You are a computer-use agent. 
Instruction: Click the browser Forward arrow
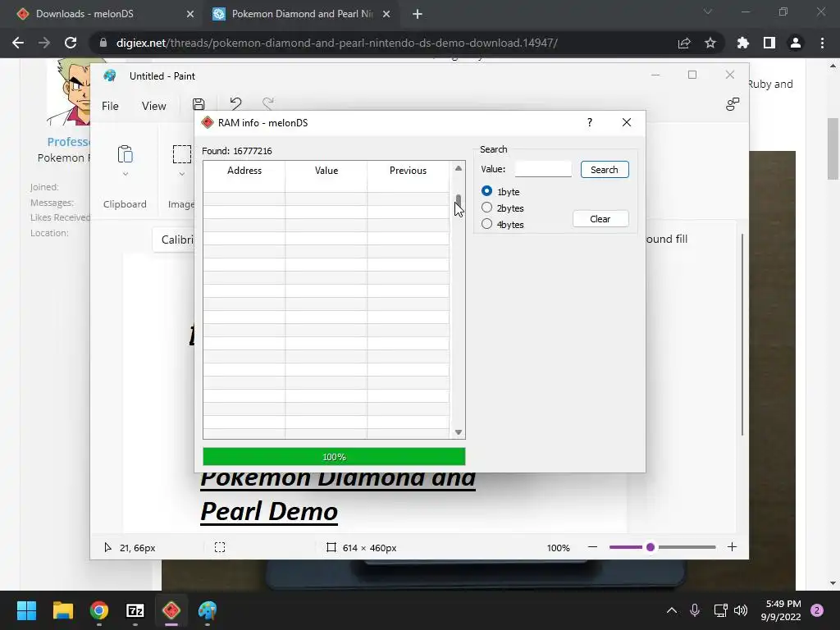[44, 43]
